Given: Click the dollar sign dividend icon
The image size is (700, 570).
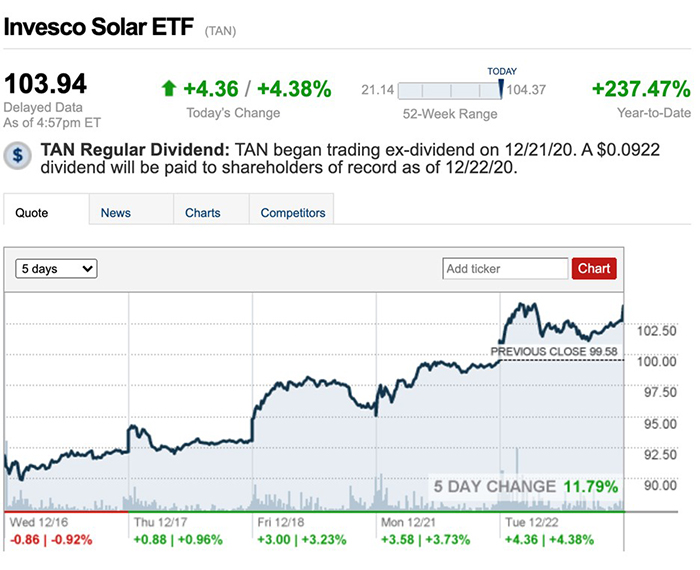Looking at the screenshot, I should point(18,155).
